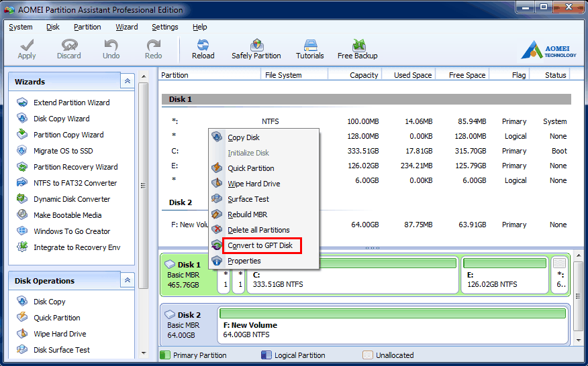Select Rebuild MBR in context menu

(x=264, y=215)
